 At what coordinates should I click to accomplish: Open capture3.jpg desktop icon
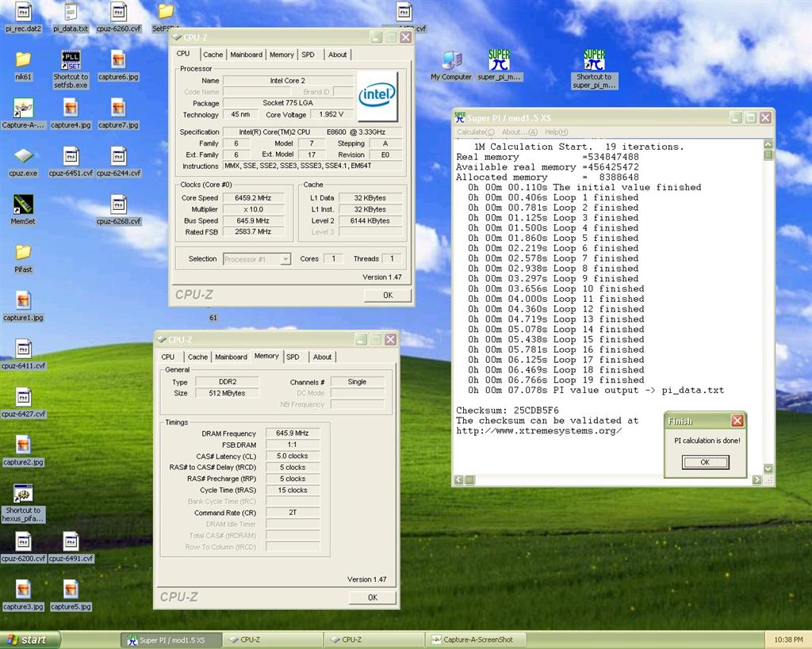tap(23, 595)
